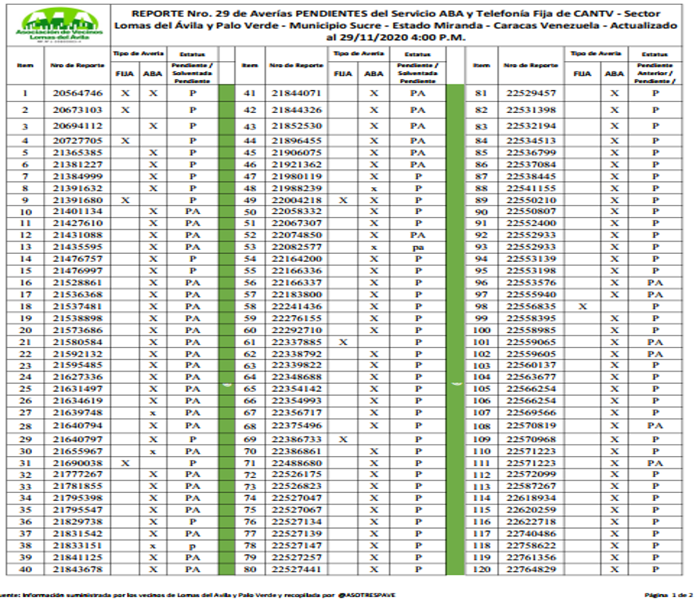
Task: Select report number 20727705
Action: pyautogui.click(x=78, y=140)
